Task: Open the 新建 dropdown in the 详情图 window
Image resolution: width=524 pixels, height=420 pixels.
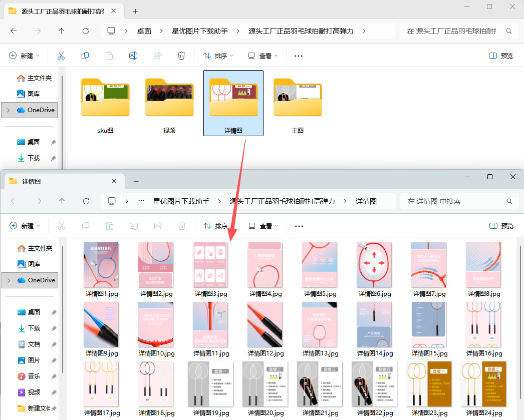Action: (25, 226)
